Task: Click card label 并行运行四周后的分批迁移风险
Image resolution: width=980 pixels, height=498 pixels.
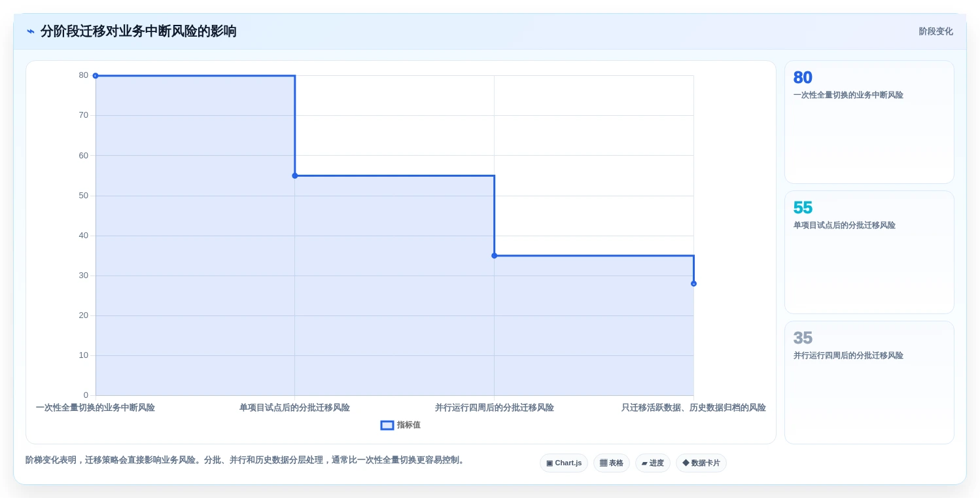Action: (x=849, y=355)
